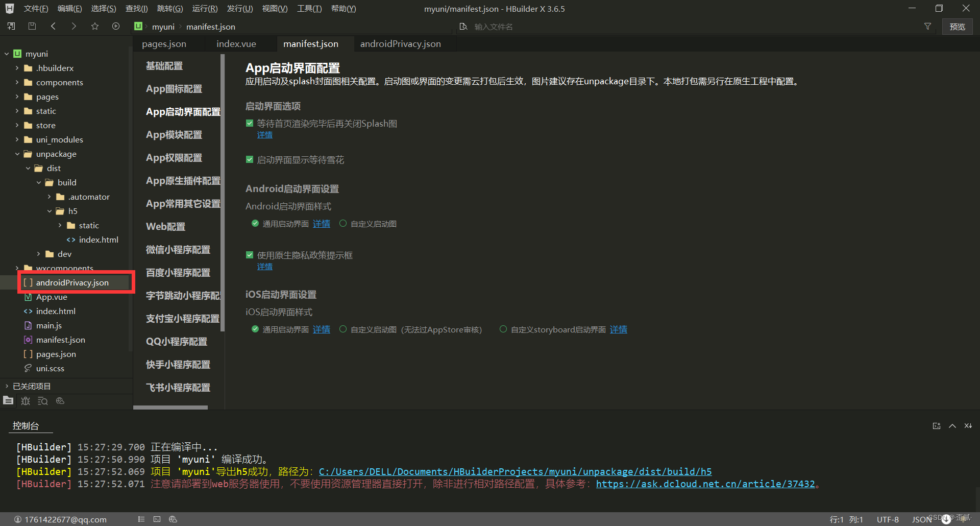Open the 发行(U) menu
Viewport: 980px width, 526px height.
click(240, 9)
